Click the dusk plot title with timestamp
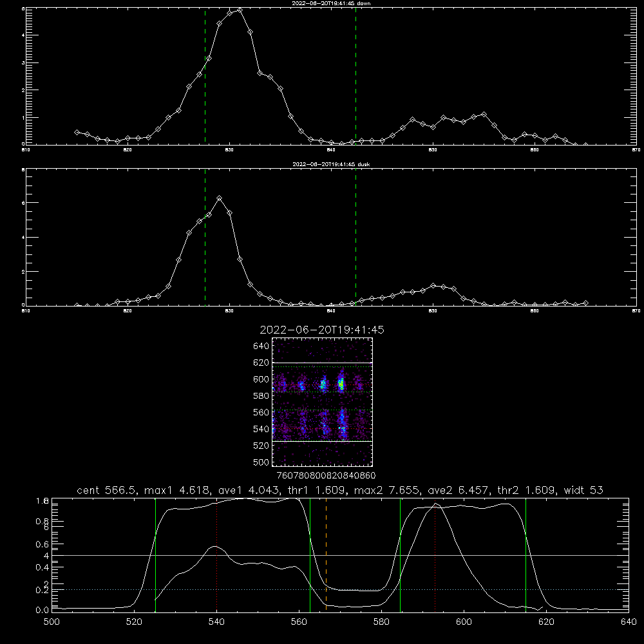The image size is (644, 644). pos(331,164)
